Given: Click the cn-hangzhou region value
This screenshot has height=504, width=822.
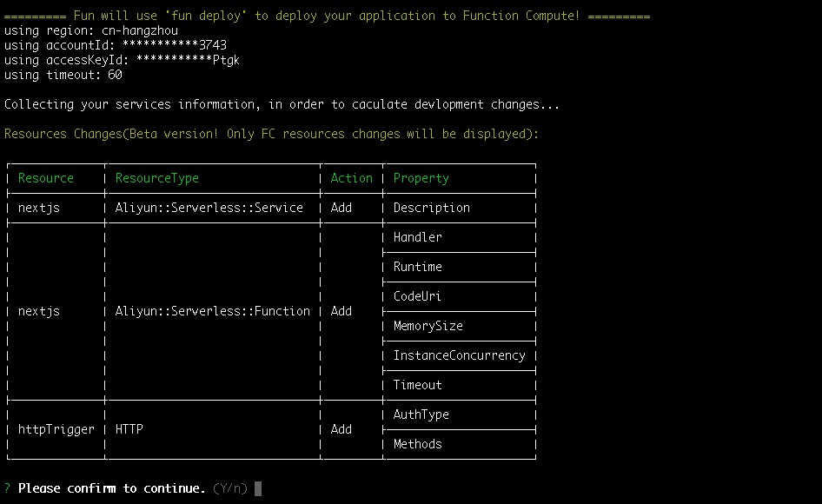Looking at the screenshot, I should pos(140,30).
